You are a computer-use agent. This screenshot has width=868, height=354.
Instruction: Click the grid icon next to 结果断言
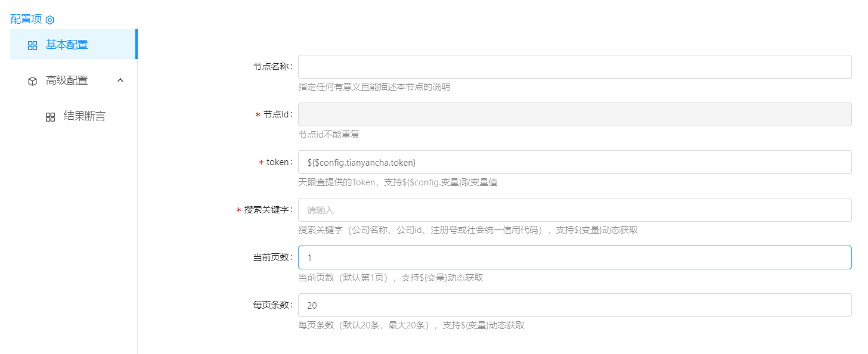tap(51, 117)
